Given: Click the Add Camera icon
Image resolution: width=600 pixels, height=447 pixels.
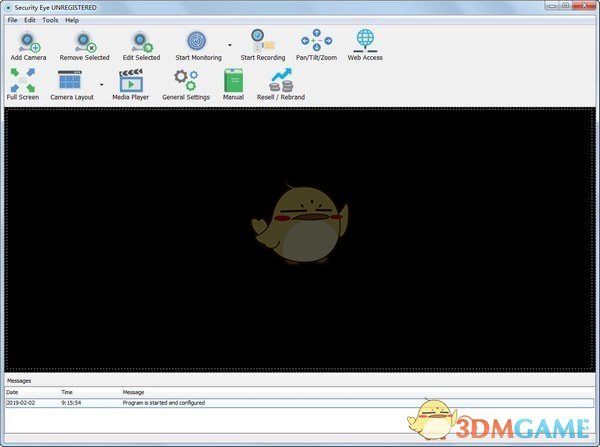Looking at the screenshot, I should click(29, 42).
